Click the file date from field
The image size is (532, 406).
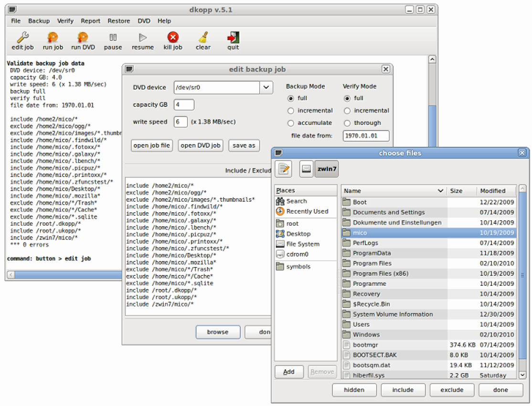pos(366,136)
